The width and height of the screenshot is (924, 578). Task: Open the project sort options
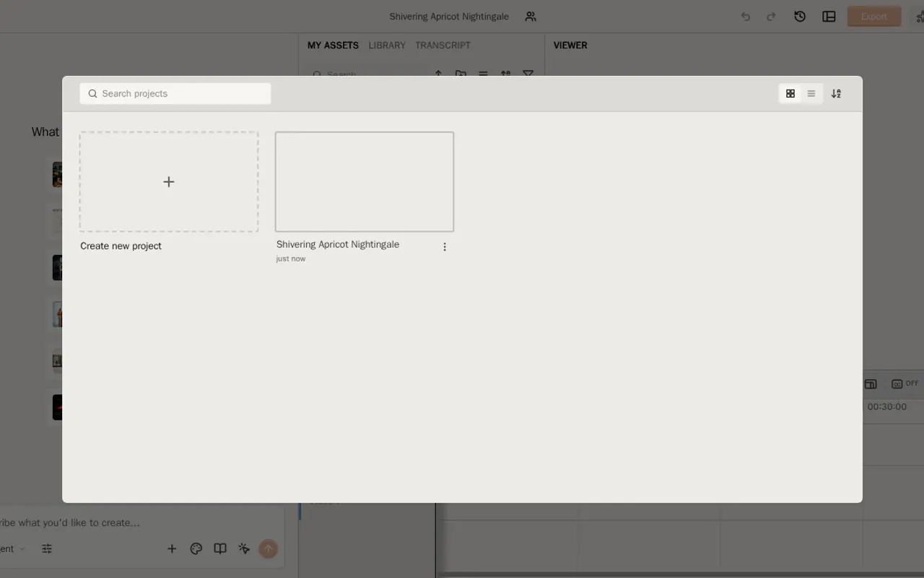tap(836, 94)
